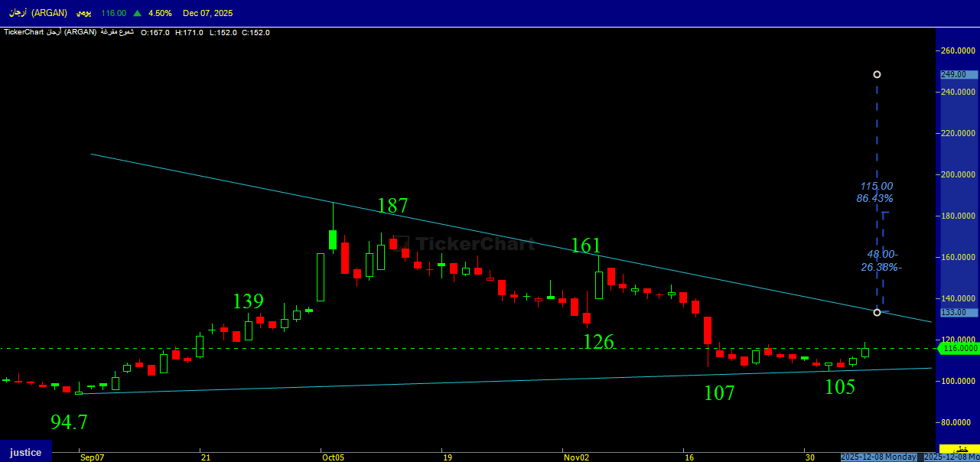980x462 pixels.
Task: Click the Arabic daily interval label in header
Action: (84, 13)
